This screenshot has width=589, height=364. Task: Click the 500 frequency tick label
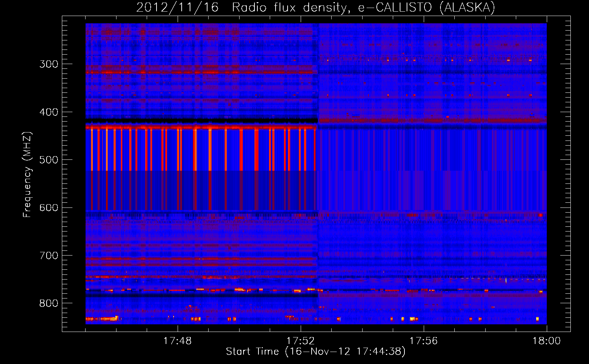click(49, 160)
